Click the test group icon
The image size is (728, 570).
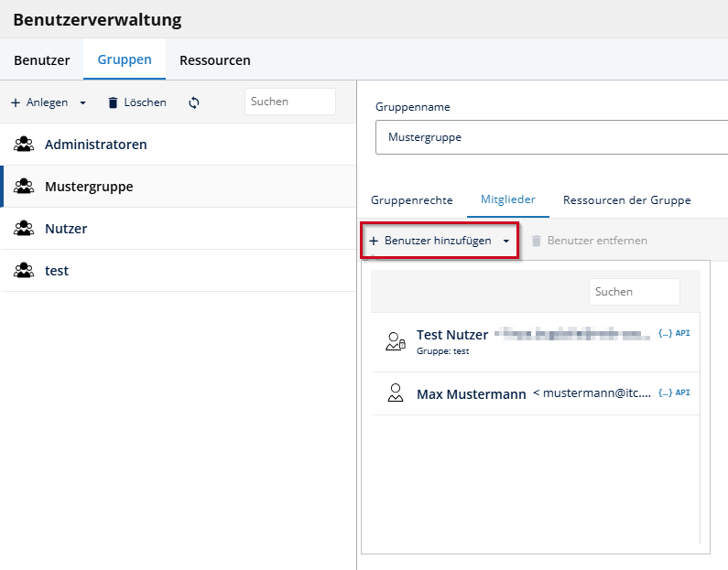click(x=24, y=271)
